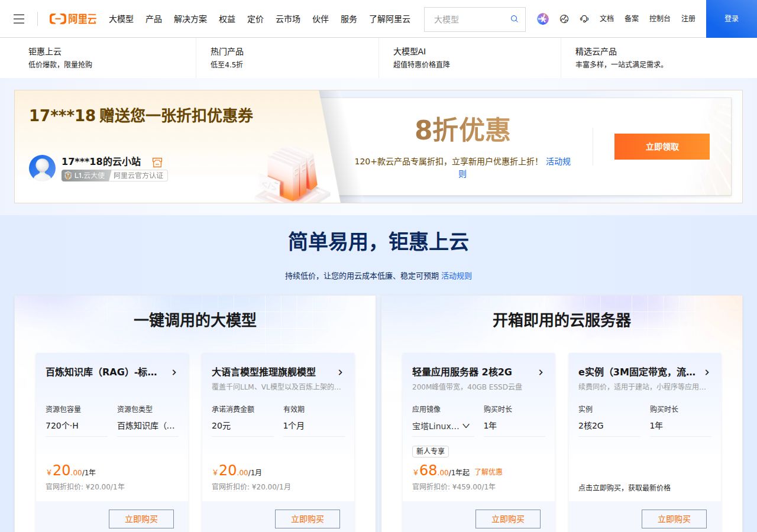Expand the 宝塔Linux 应用镜像 dropdown
Viewport: 757px width, 532px height.
tap(443, 426)
